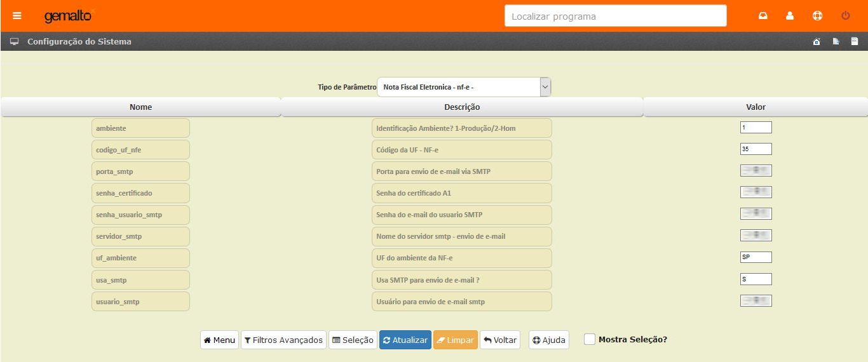Image resolution: width=868 pixels, height=362 pixels.
Task: Click the Valor column header
Action: coord(756,107)
